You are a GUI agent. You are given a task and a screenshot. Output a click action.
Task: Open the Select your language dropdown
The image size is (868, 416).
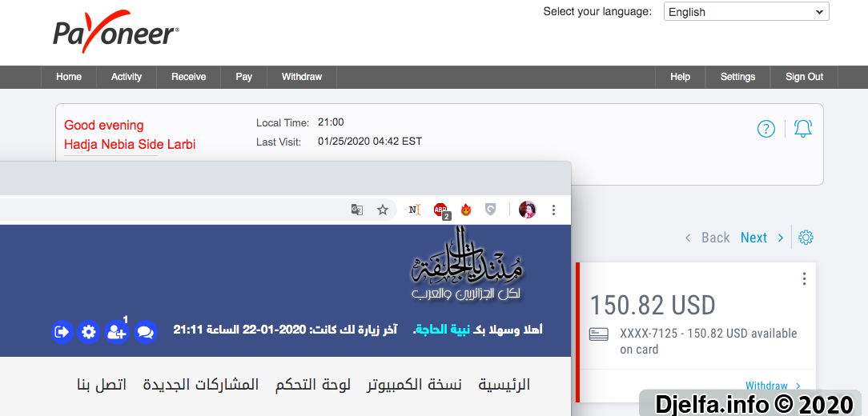pos(746,12)
